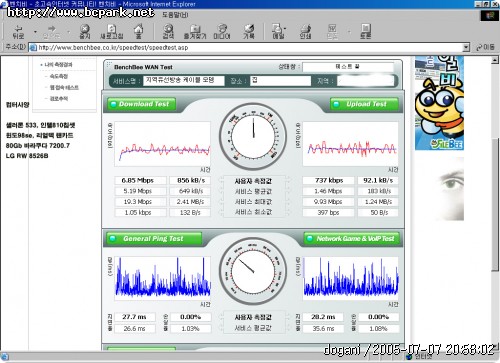This screenshot has width=500, height=363.
Task: Select the 1.05 kbps minimum value
Action: pyautogui.click(x=140, y=213)
